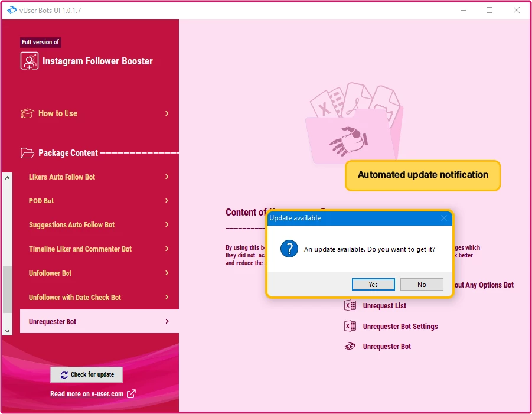Expand the How to Use chevron

pos(167,113)
